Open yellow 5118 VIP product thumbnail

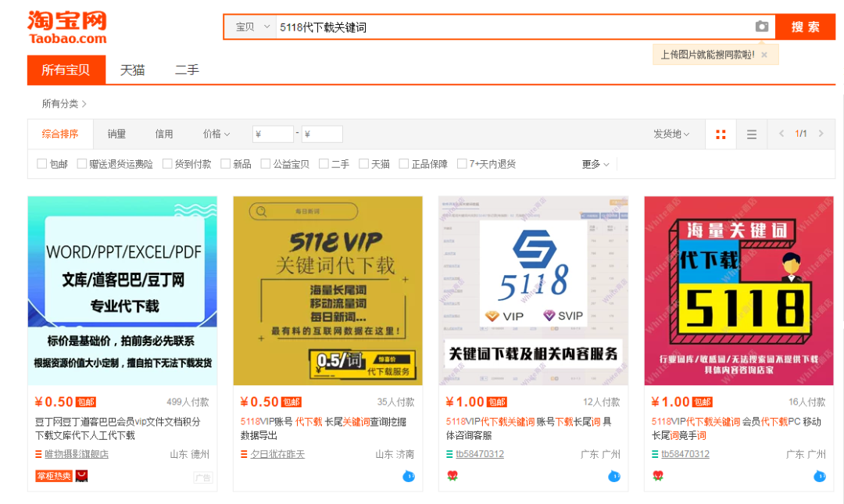pos(327,291)
